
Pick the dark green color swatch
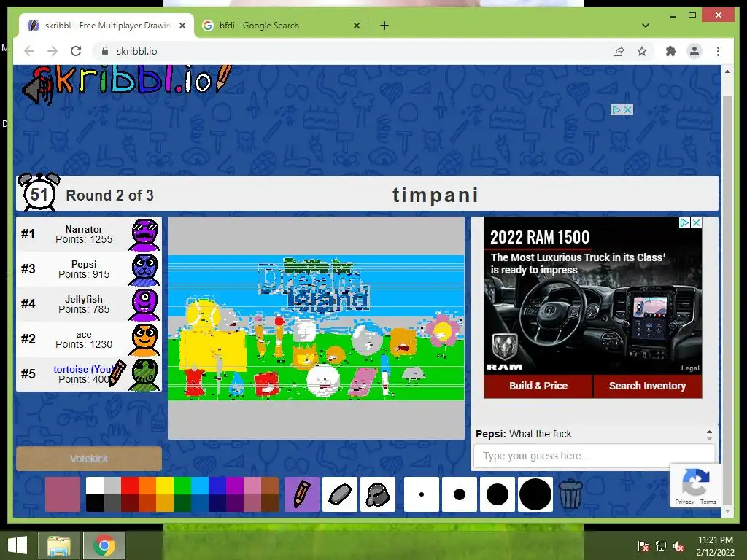pyautogui.click(x=182, y=503)
